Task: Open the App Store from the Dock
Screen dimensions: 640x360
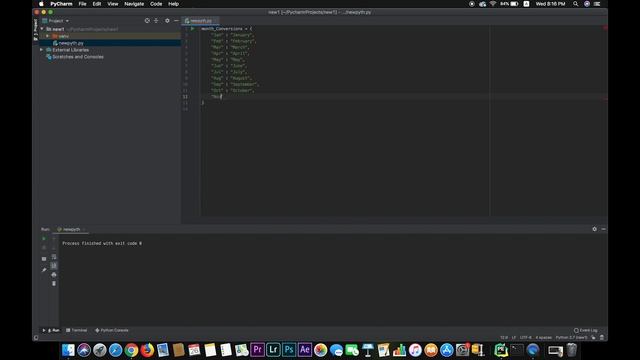Action: tap(447, 350)
